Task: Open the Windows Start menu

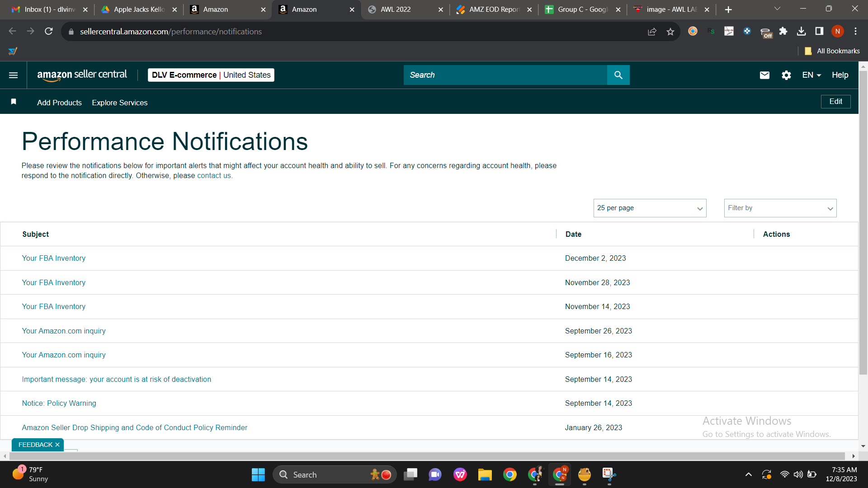Action: (x=258, y=474)
